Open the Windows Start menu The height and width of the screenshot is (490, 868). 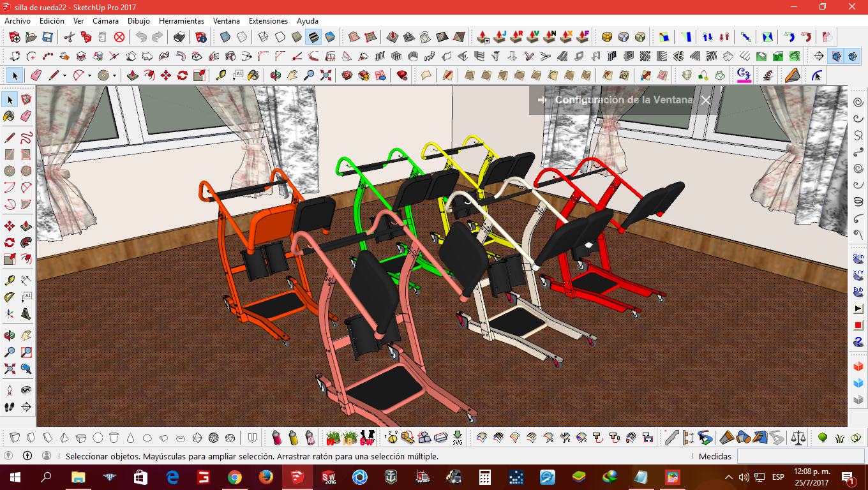pos(15,477)
